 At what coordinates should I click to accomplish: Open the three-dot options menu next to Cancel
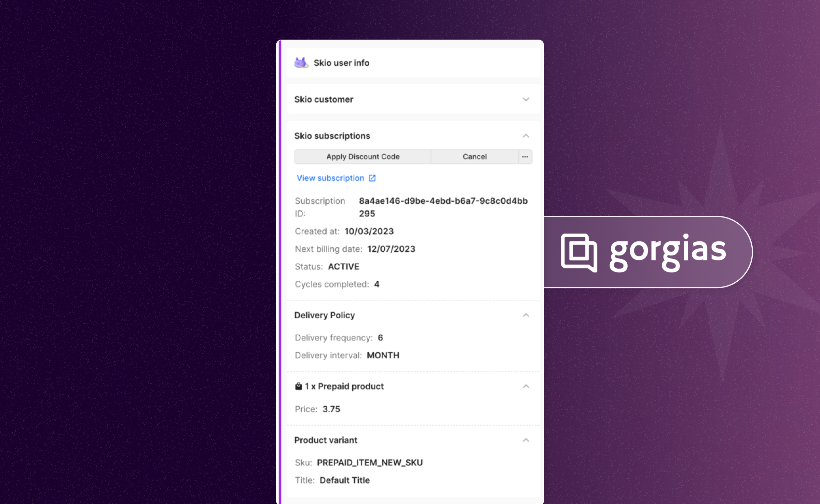pos(525,156)
